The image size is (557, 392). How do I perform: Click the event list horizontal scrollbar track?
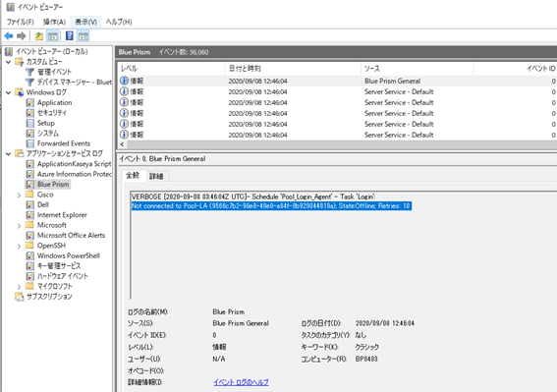click(x=342, y=144)
